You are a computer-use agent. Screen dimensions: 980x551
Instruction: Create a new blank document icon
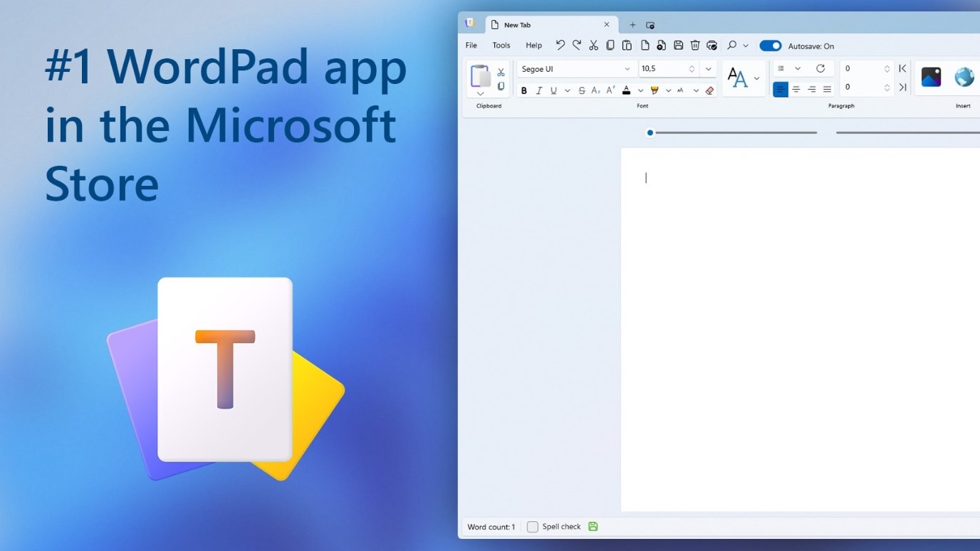(x=645, y=46)
